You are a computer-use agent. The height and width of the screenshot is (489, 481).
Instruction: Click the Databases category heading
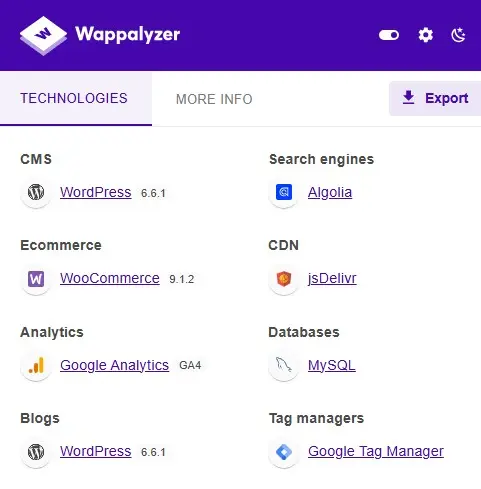pyautogui.click(x=304, y=332)
